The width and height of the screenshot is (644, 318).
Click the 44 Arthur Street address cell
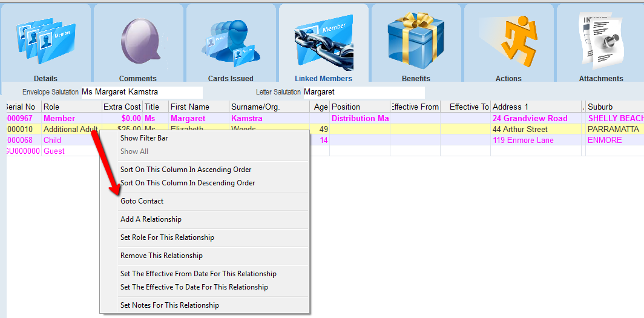pos(536,129)
